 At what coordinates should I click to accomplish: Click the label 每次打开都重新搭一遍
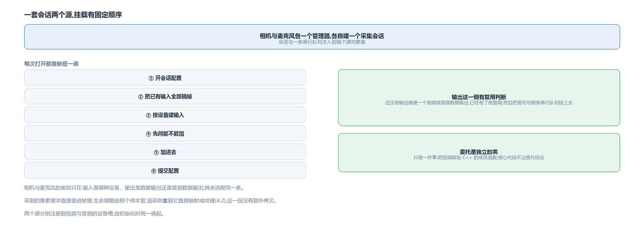click(x=51, y=64)
